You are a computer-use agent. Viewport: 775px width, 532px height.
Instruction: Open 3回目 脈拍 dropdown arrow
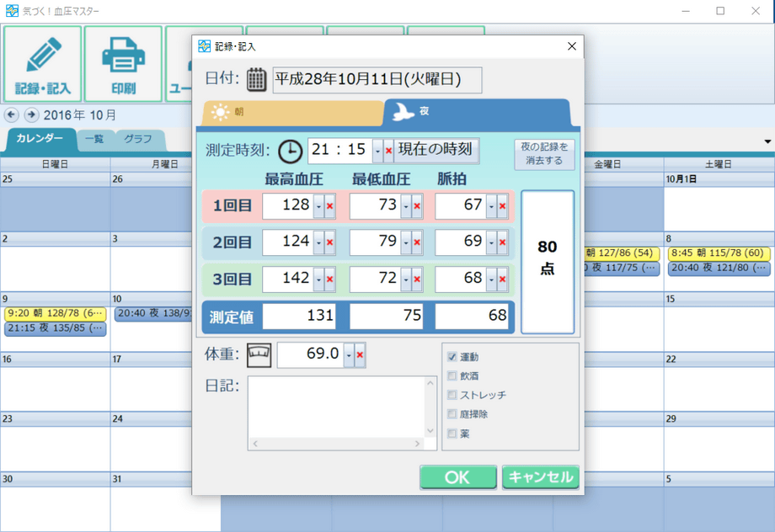tap(491, 279)
